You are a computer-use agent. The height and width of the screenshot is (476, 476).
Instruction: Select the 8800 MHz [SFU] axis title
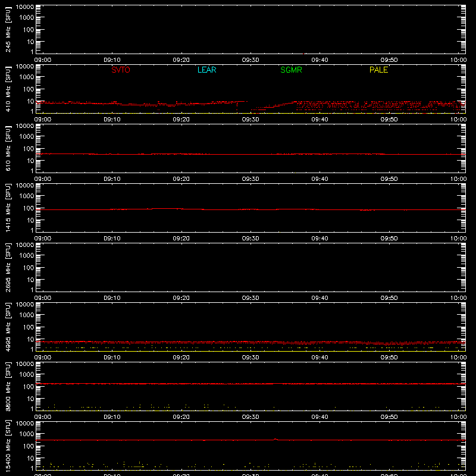(x=8, y=386)
